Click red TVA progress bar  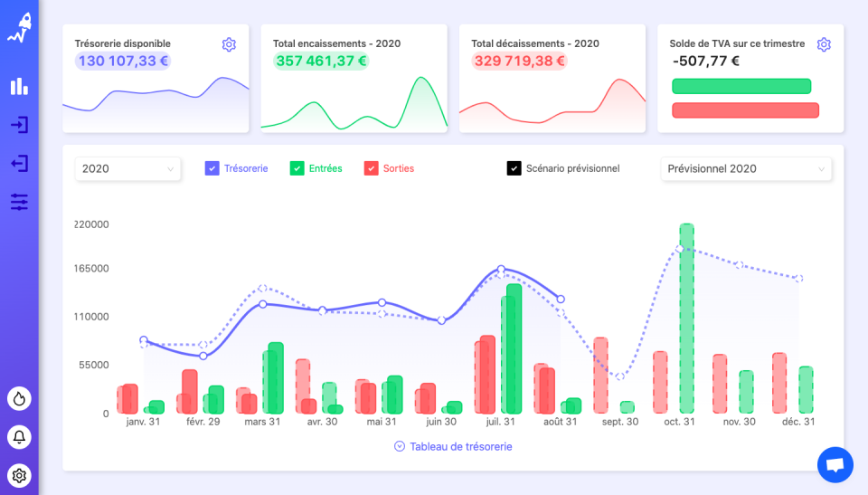pos(745,110)
